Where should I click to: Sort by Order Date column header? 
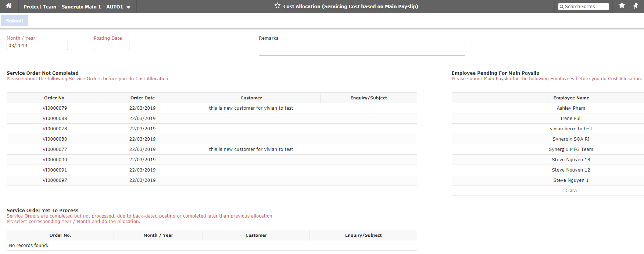point(143,98)
